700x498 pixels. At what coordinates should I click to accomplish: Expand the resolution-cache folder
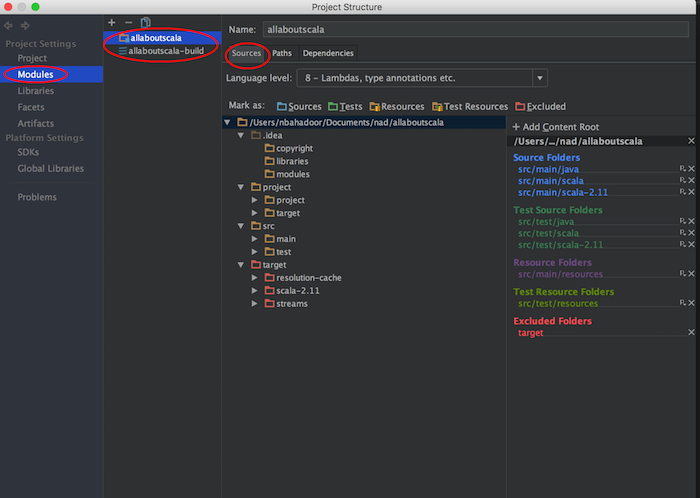coord(254,278)
